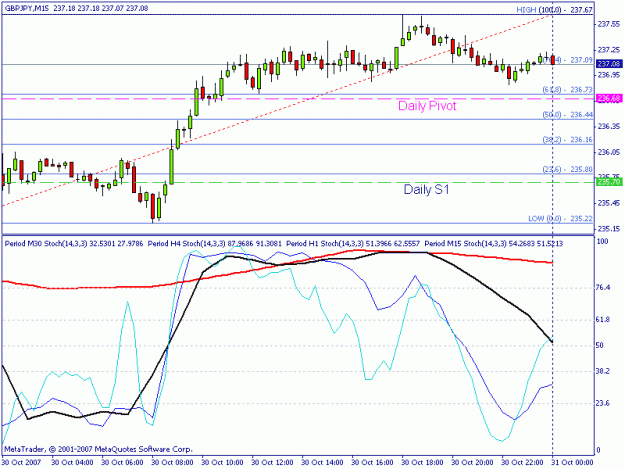Click 237.25 on the price axis
This screenshot has height=469, width=625.
click(609, 50)
